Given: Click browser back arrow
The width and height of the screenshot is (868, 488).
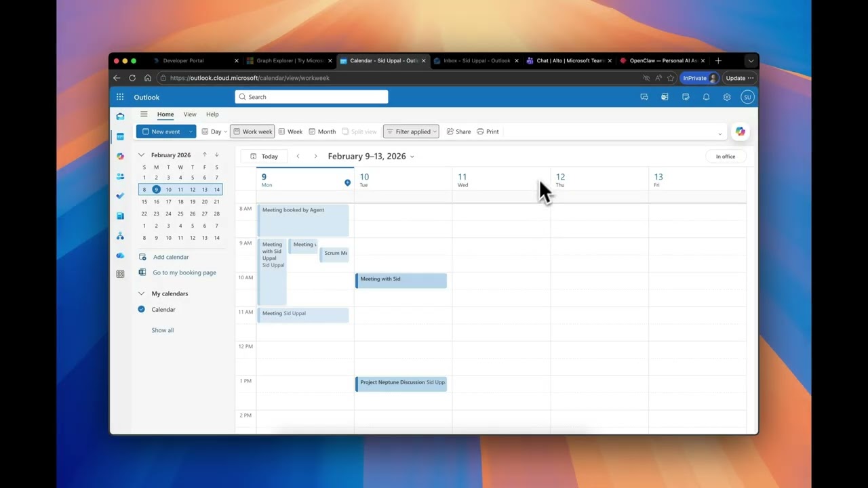Looking at the screenshot, I should tap(117, 78).
